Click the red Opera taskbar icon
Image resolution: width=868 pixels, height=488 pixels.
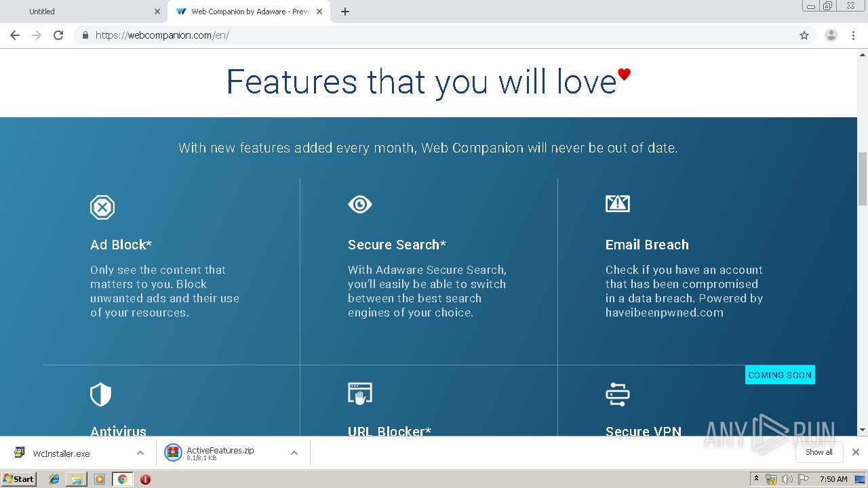(145, 479)
